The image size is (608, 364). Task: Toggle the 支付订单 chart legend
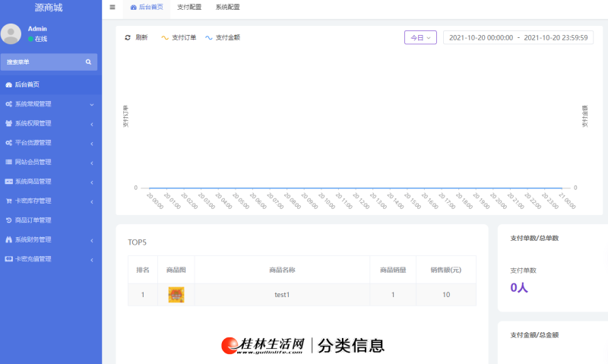[179, 37]
